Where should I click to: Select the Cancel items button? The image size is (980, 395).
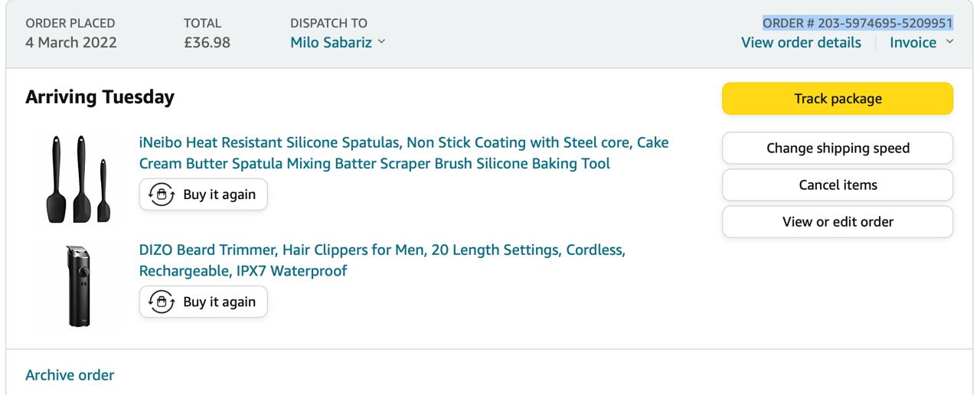pyautogui.click(x=838, y=184)
